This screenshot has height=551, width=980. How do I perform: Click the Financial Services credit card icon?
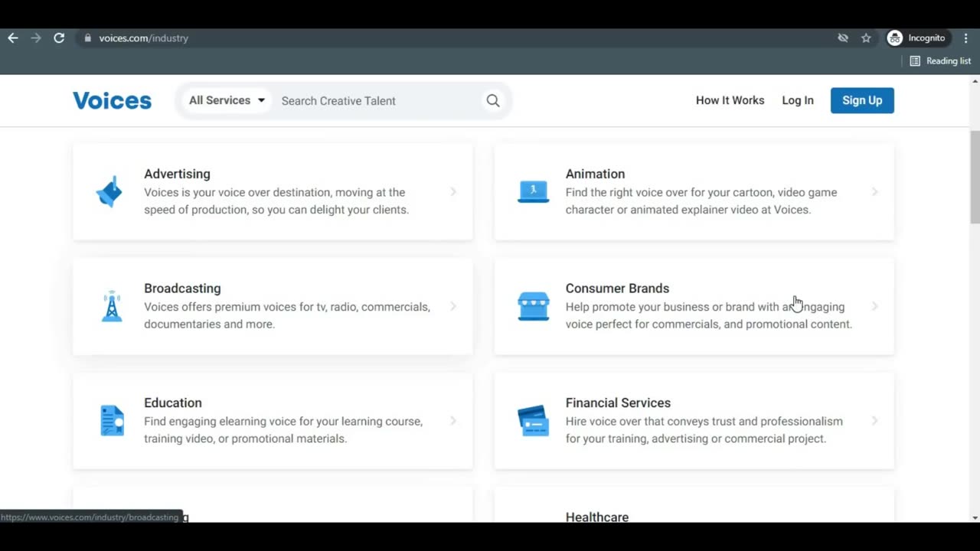(x=534, y=421)
